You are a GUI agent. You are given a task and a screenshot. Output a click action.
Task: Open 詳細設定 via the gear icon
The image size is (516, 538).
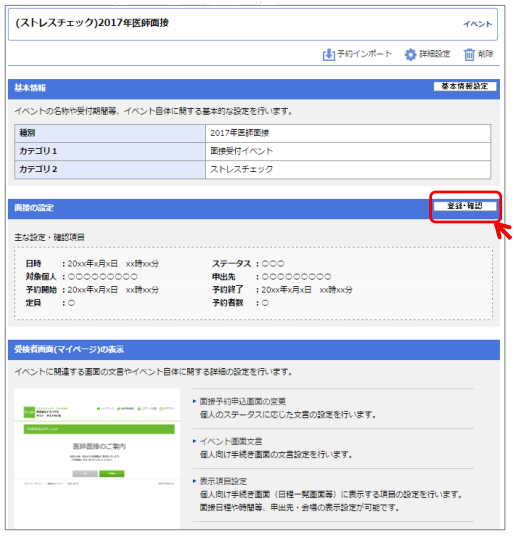click(x=410, y=55)
